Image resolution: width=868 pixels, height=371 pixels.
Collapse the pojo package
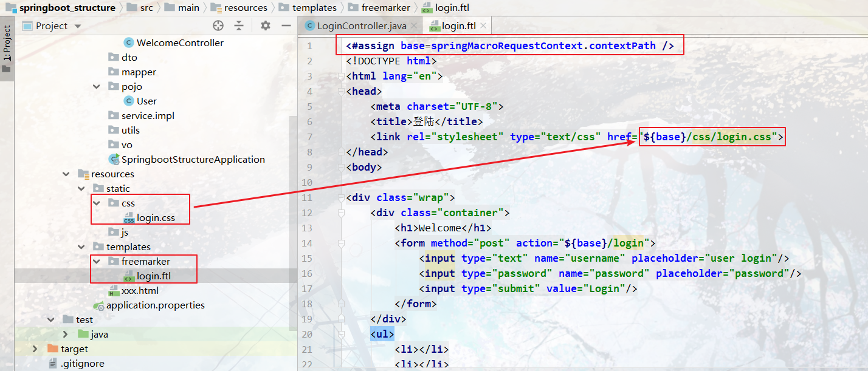(96, 86)
